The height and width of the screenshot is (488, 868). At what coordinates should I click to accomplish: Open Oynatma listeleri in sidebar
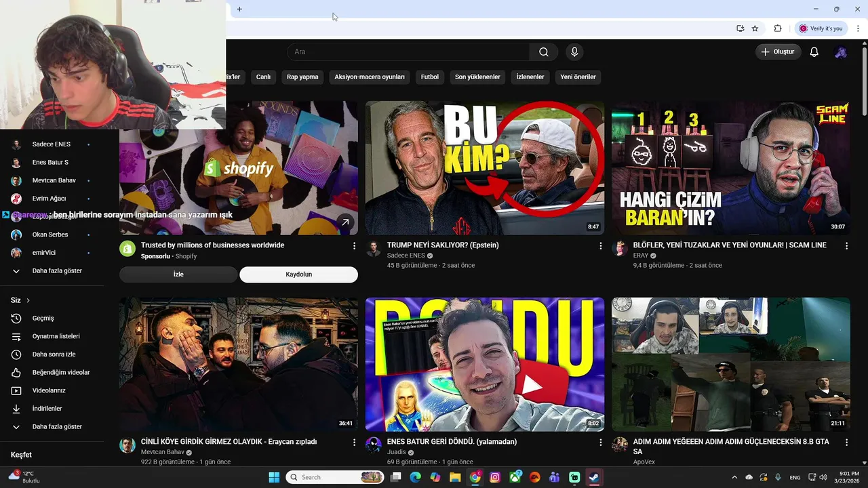tap(57, 336)
